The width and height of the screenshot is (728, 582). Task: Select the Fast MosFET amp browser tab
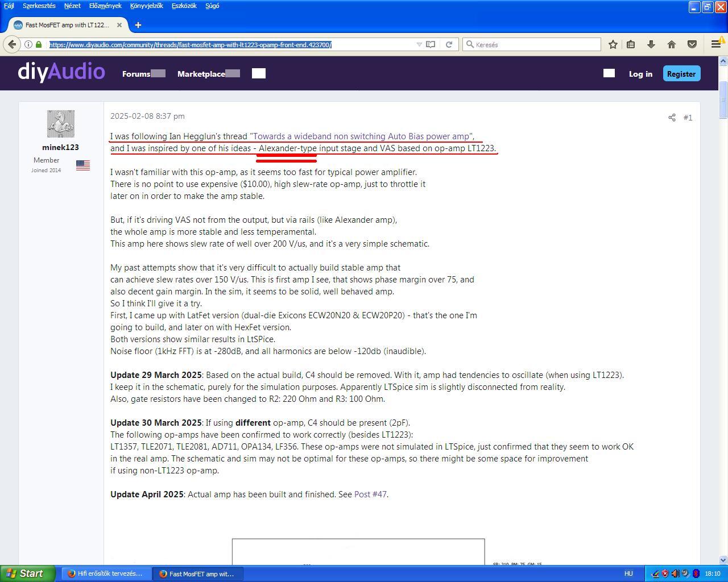[x=68, y=25]
